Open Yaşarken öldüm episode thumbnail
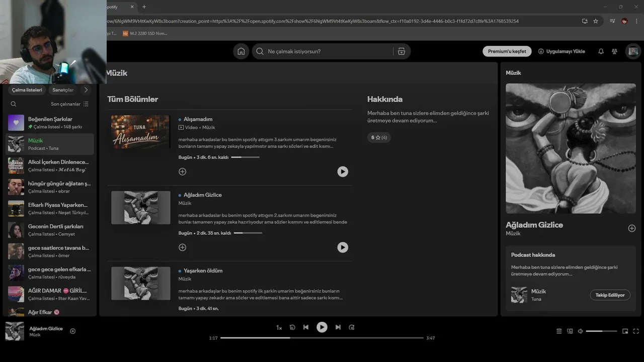This screenshot has height=362, width=644. (140, 283)
